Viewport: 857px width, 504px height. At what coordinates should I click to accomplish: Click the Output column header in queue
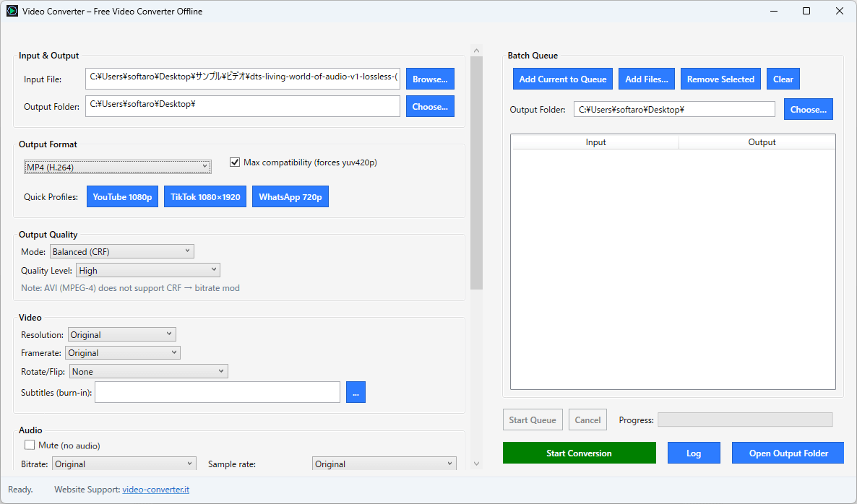[762, 142]
